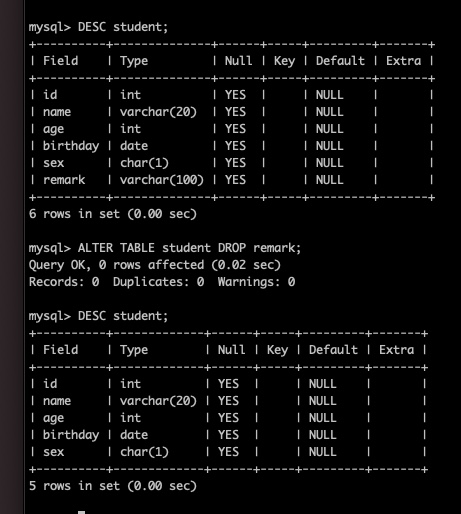Click the Key column header in the six-row table

coord(284,61)
